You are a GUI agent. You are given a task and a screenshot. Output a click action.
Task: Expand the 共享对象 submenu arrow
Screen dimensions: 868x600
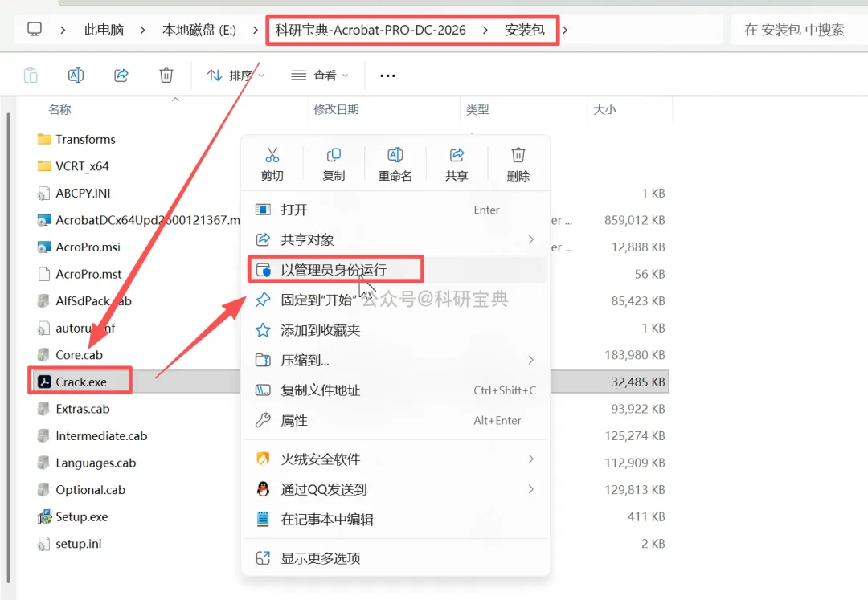pos(531,239)
